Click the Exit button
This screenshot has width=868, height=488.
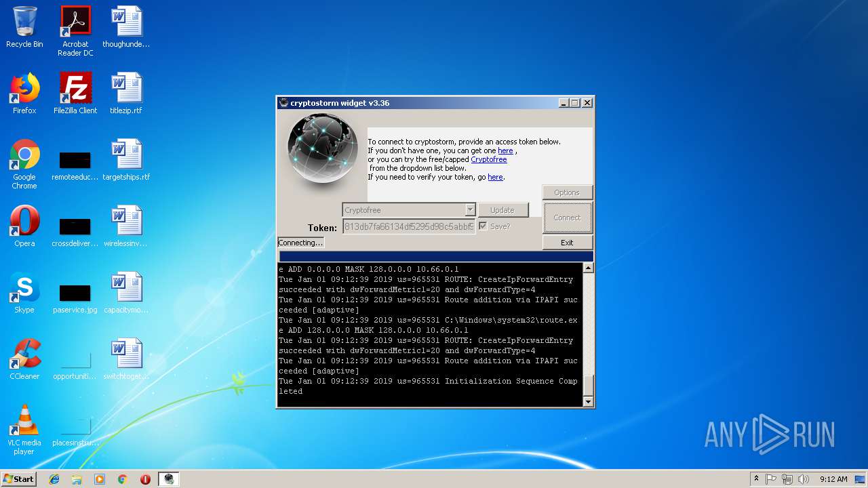[567, 243]
